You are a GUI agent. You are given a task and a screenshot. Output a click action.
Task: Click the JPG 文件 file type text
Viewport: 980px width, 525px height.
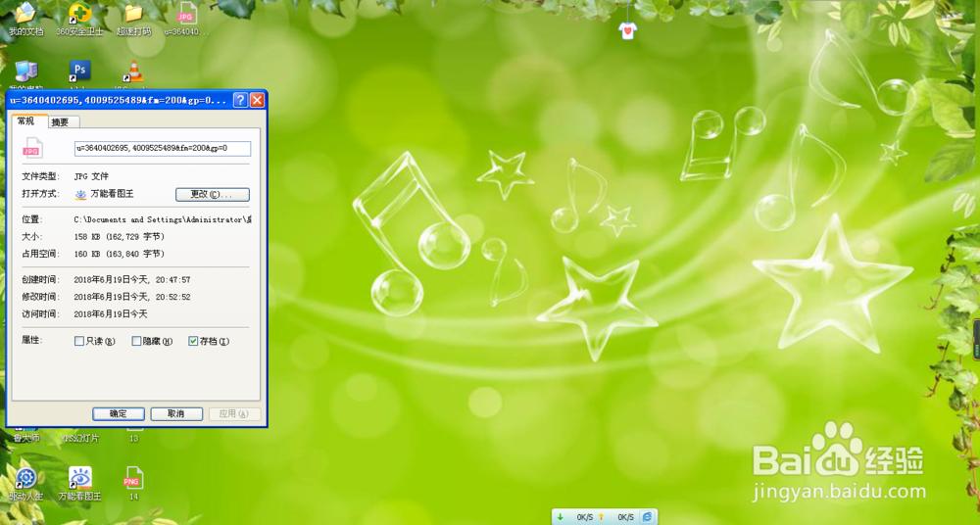91,176
